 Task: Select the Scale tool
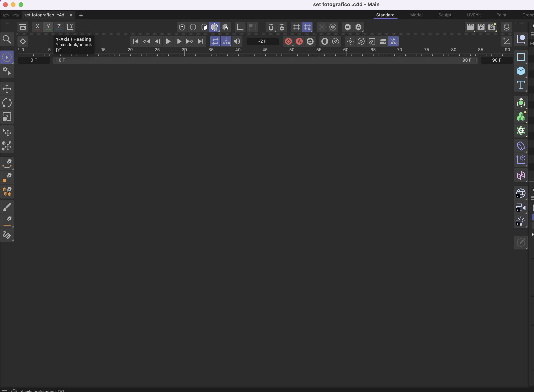point(7,117)
